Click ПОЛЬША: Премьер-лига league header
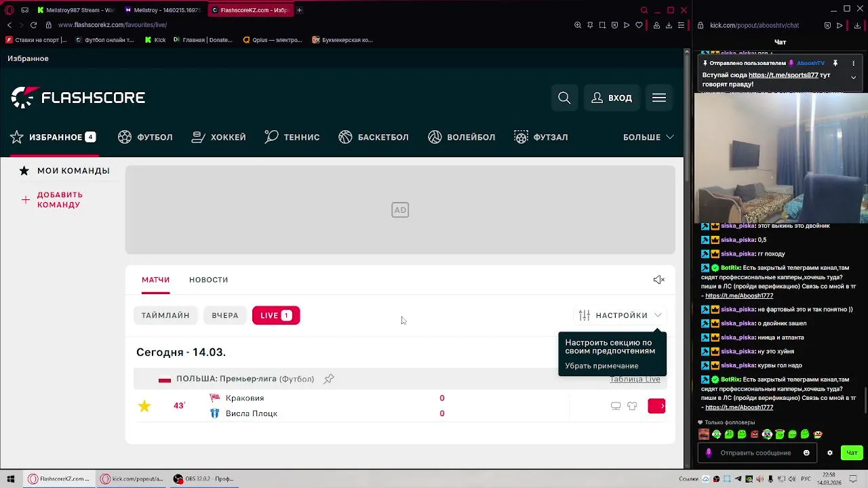 pos(245,379)
